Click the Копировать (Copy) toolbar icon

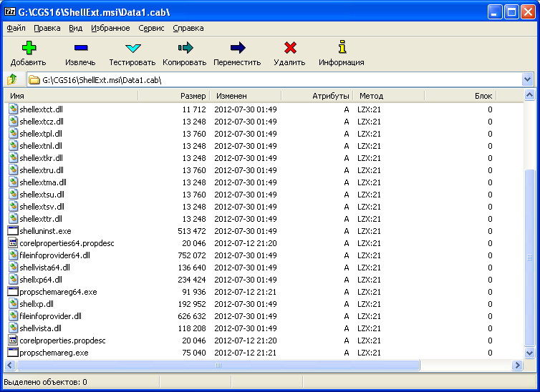point(185,48)
